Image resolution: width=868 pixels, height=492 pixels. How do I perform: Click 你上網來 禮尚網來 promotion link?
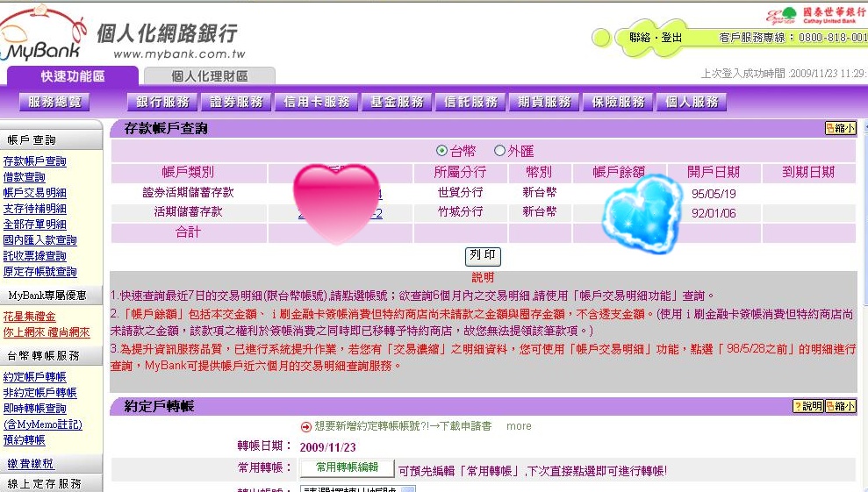pyautogui.click(x=47, y=332)
